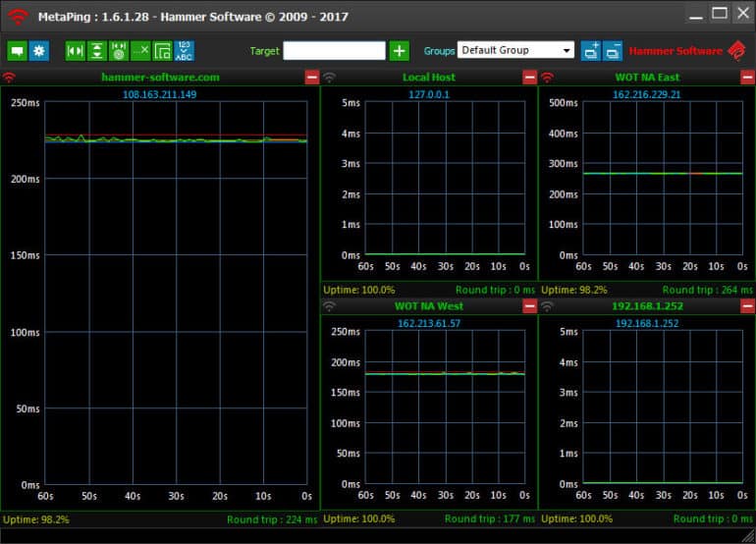This screenshot has height=544, width=756.
Task: Click the blue 123 ABC toolbar icon
Action: point(185,51)
